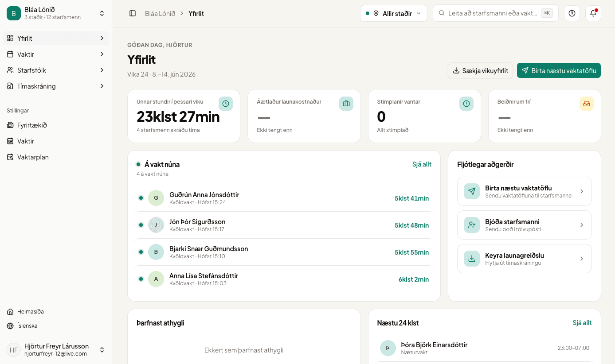This screenshot has height=364, width=615.
Task: Click the Starfsfólk people icon
Action: pos(10,70)
